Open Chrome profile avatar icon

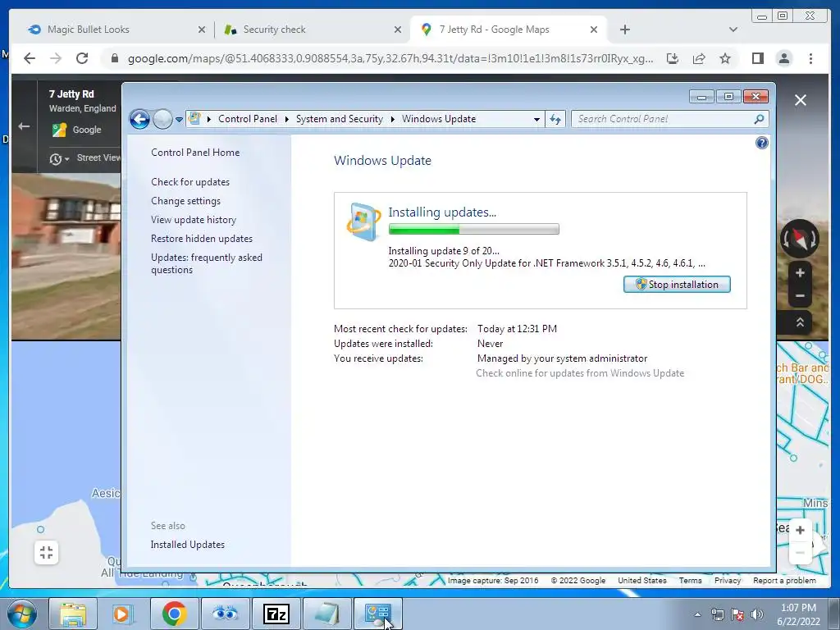point(783,58)
